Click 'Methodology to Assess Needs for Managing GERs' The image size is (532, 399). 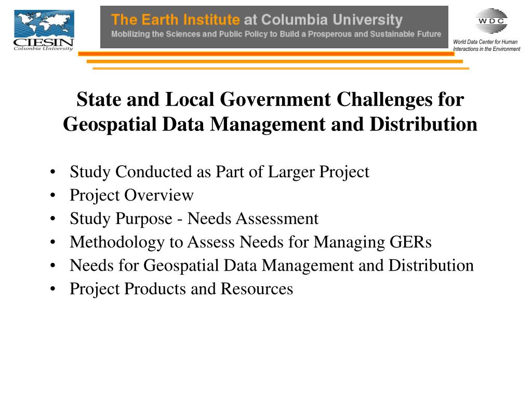coord(250,242)
